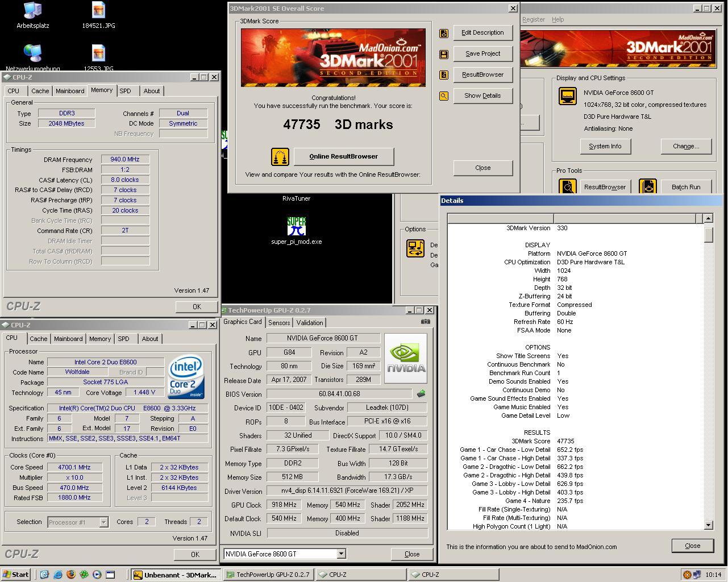Click the Show Details magnifier icon
This screenshot has width=728, height=582.
coord(444,96)
